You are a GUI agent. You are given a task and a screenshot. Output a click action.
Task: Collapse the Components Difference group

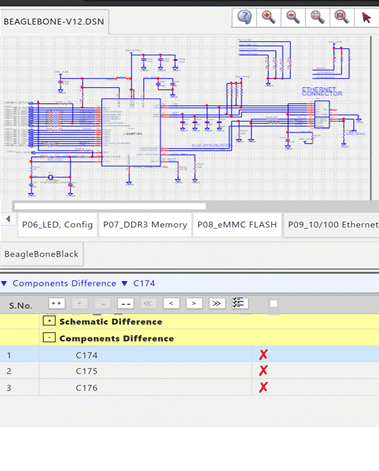pyautogui.click(x=49, y=338)
